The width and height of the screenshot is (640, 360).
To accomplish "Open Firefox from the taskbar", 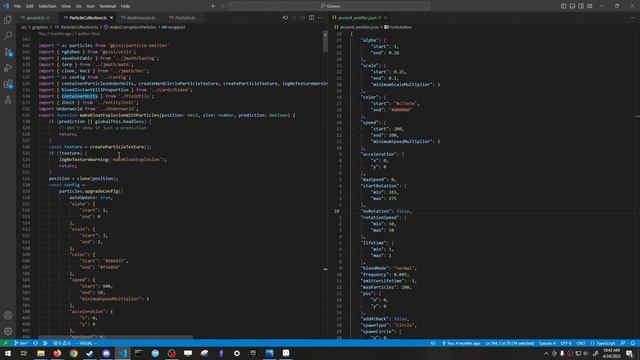I will [x=57, y=353].
